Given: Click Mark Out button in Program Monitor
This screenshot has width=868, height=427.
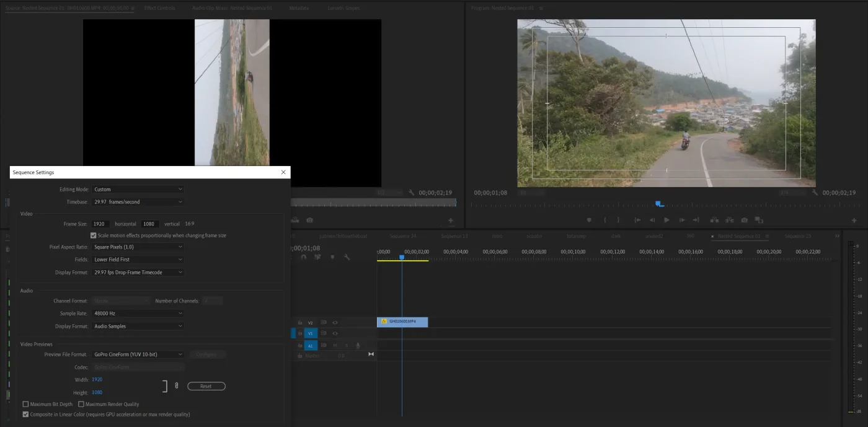Looking at the screenshot, I should click(x=619, y=220).
